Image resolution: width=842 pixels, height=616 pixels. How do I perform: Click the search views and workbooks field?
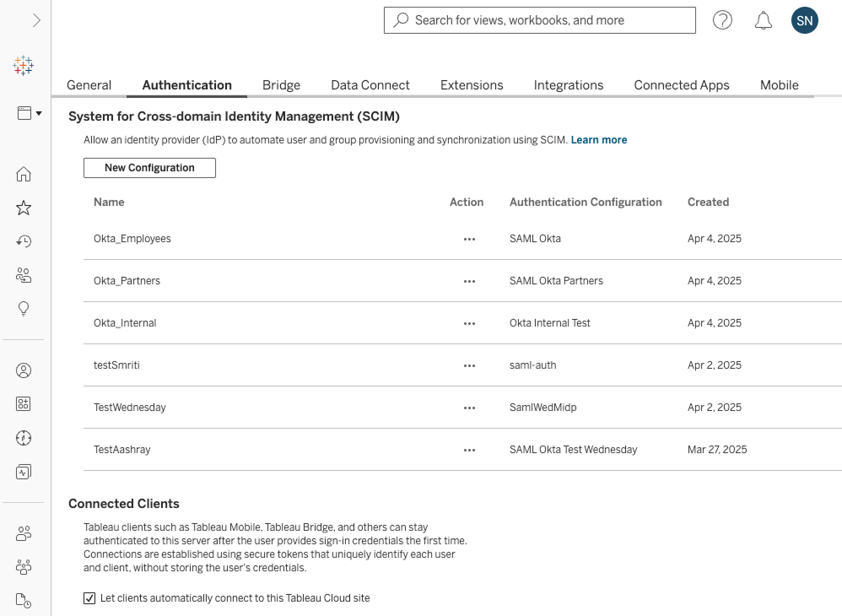click(x=540, y=20)
